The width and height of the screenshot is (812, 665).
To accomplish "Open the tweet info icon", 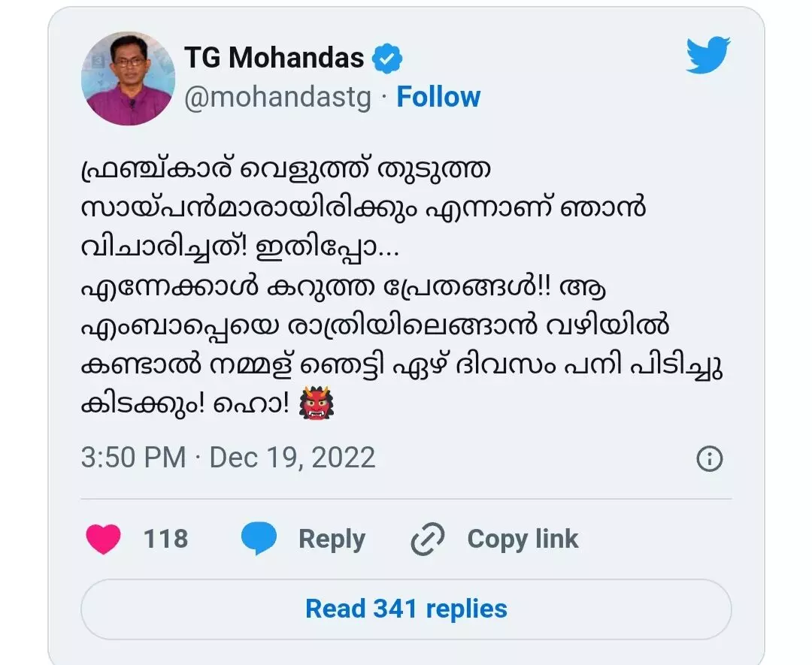I will coord(709,458).
